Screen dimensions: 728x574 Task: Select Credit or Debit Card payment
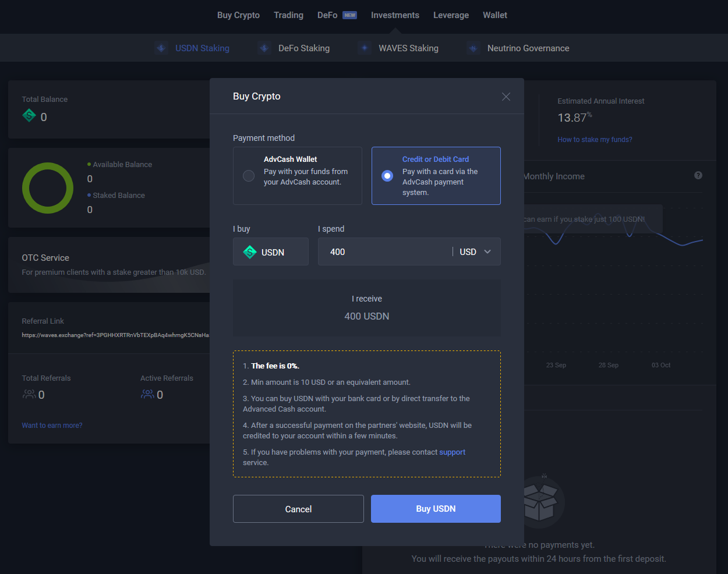pyautogui.click(x=436, y=176)
